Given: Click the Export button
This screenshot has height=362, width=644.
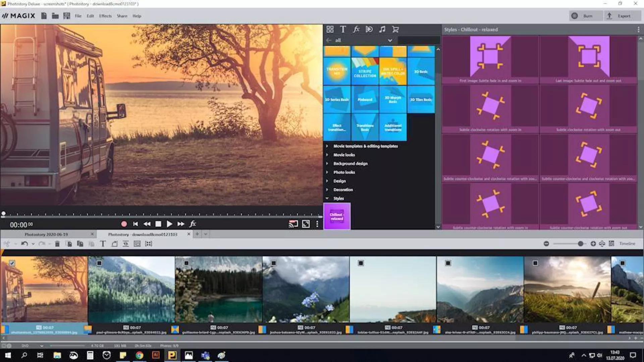Looking at the screenshot, I should [x=622, y=16].
